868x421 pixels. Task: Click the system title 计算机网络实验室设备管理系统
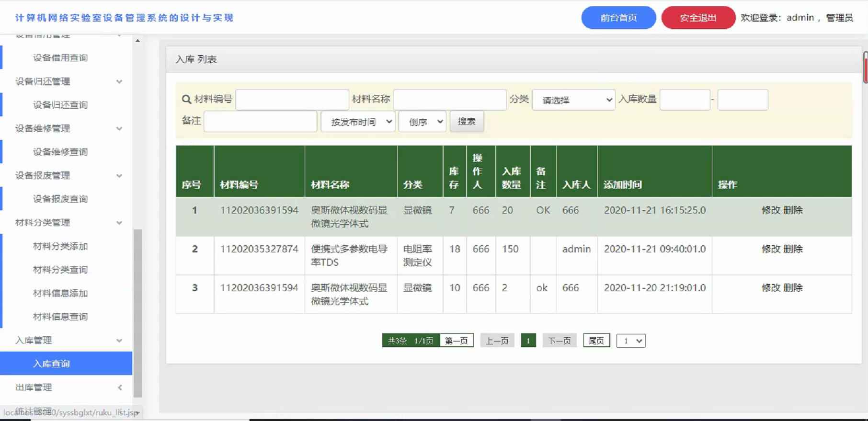pos(124,18)
